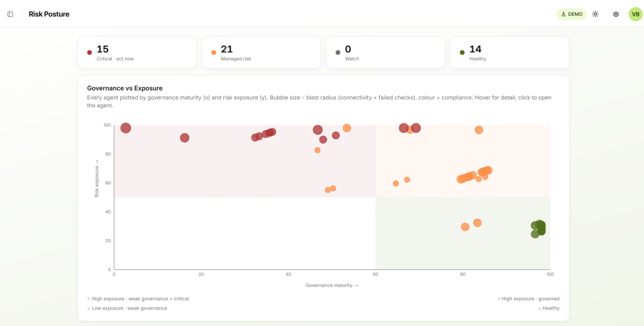644x326 pixels.
Task: Click the count 0 in Watch card
Action: click(x=348, y=49)
